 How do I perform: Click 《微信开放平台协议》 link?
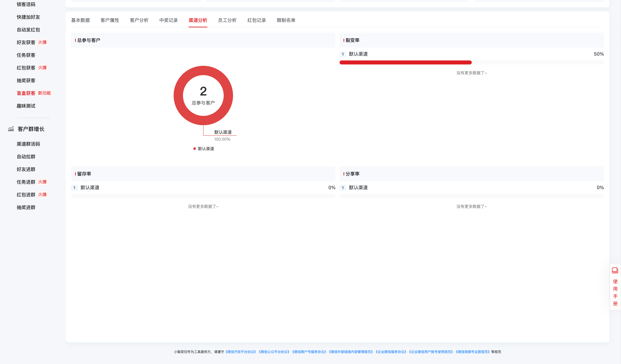[241, 352]
